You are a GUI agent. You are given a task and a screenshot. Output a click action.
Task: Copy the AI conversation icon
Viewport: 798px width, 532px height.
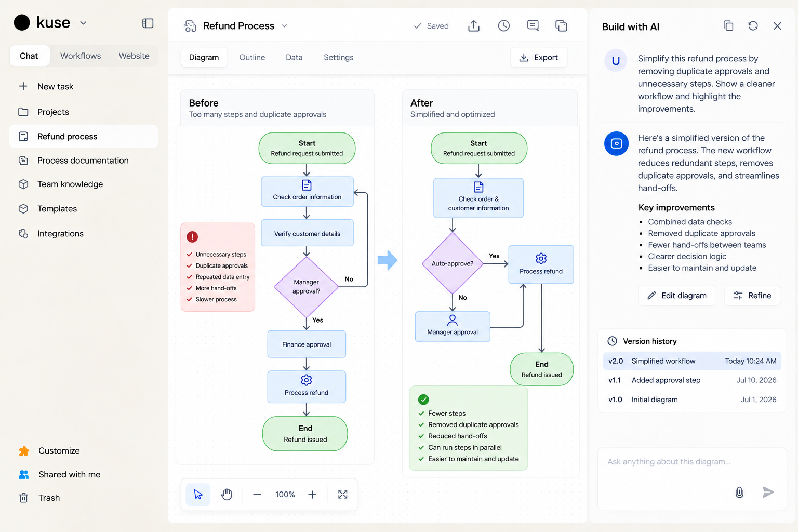[x=728, y=26]
